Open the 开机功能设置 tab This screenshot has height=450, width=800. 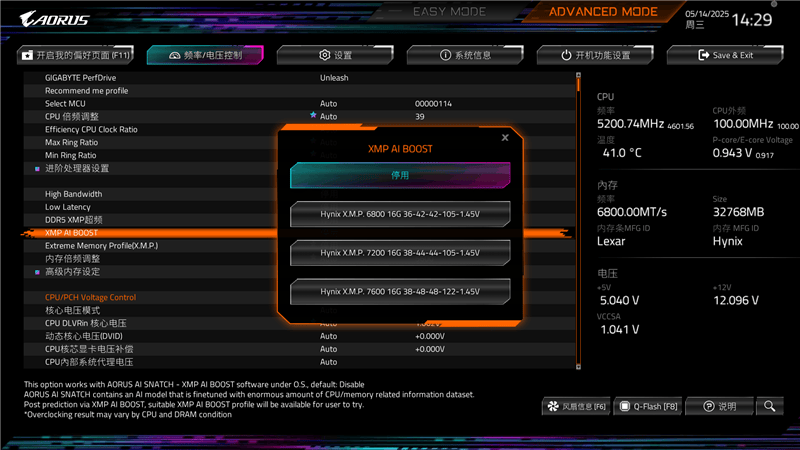coord(595,55)
